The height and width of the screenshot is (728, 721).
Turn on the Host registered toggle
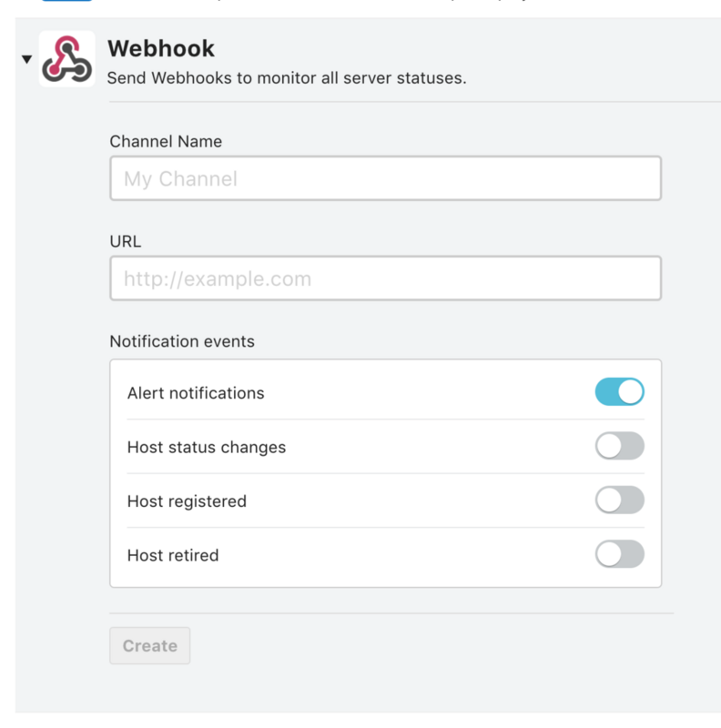click(620, 500)
